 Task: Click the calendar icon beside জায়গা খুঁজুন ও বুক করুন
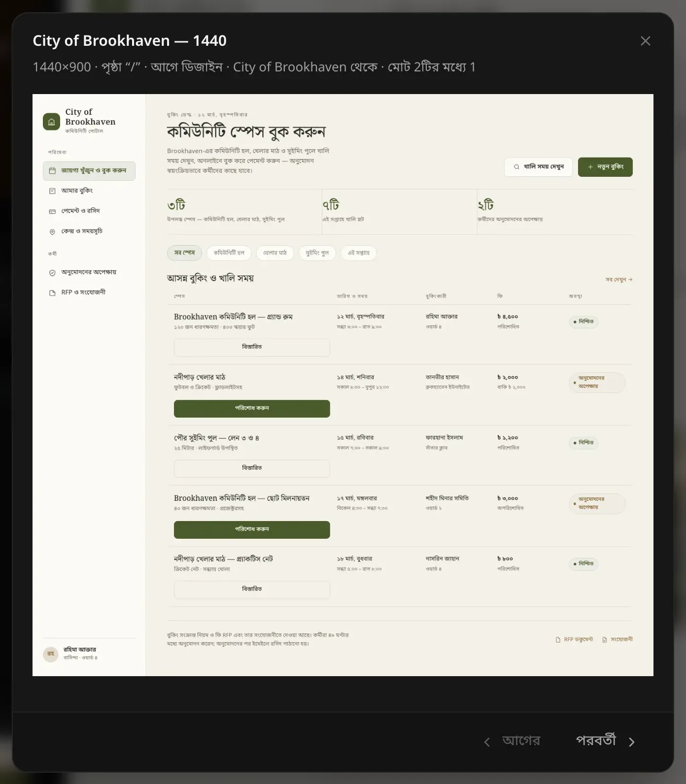click(52, 171)
